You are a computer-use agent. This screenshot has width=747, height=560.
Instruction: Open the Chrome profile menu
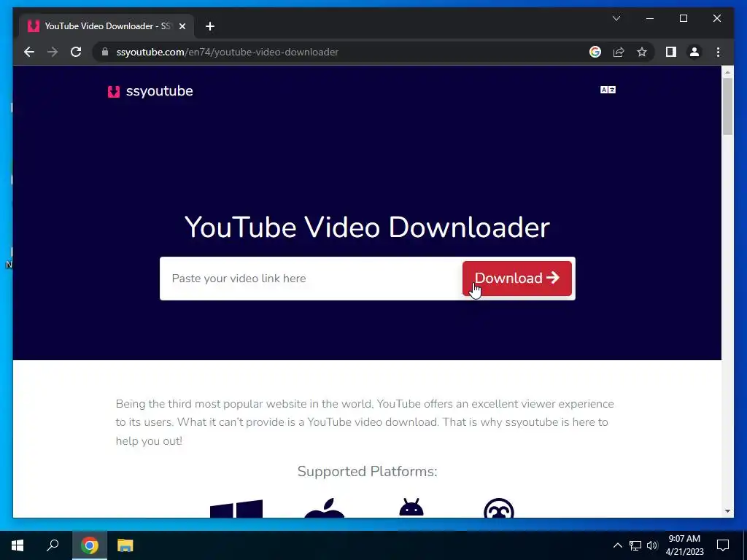(x=694, y=52)
